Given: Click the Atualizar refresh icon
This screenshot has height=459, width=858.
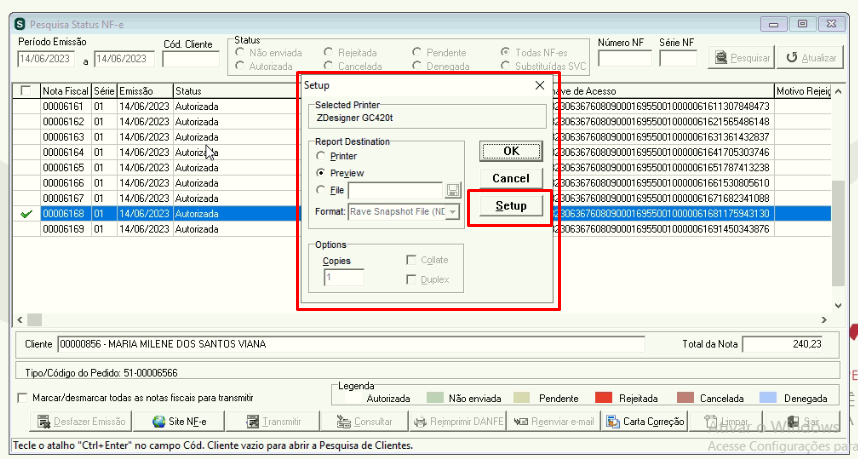Looking at the screenshot, I should (791, 57).
